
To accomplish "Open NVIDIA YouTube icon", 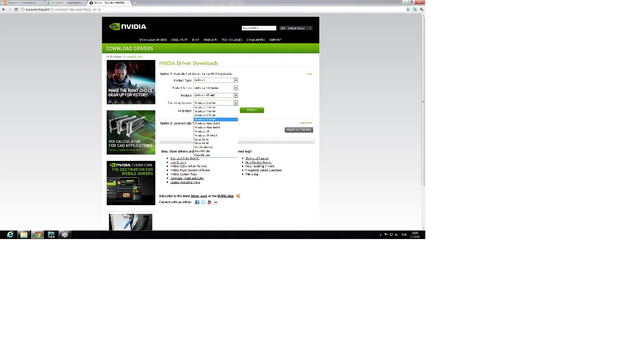I will (209, 203).
